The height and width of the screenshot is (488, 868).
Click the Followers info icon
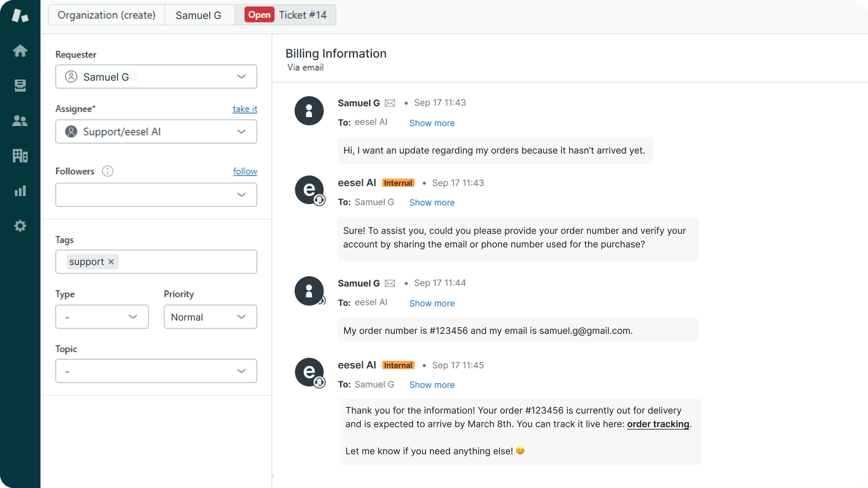click(x=108, y=171)
